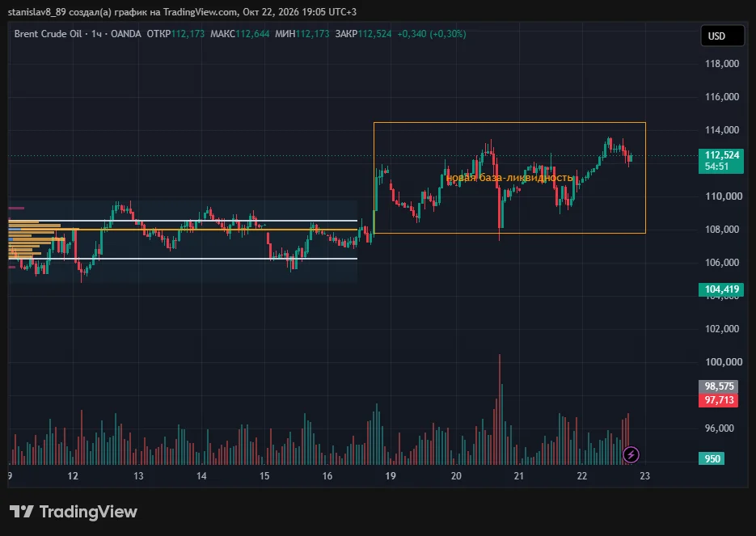Click the orange rectangle's top border

point(509,123)
